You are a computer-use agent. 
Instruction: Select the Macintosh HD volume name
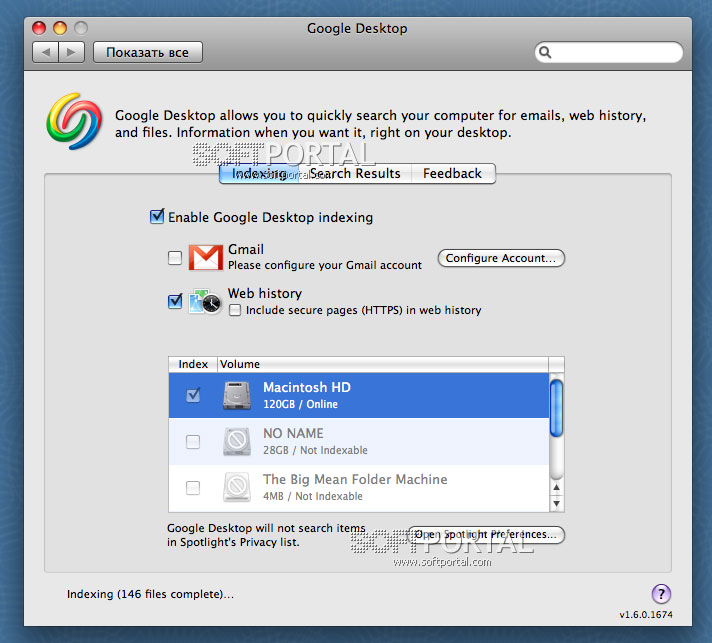coord(307,387)
